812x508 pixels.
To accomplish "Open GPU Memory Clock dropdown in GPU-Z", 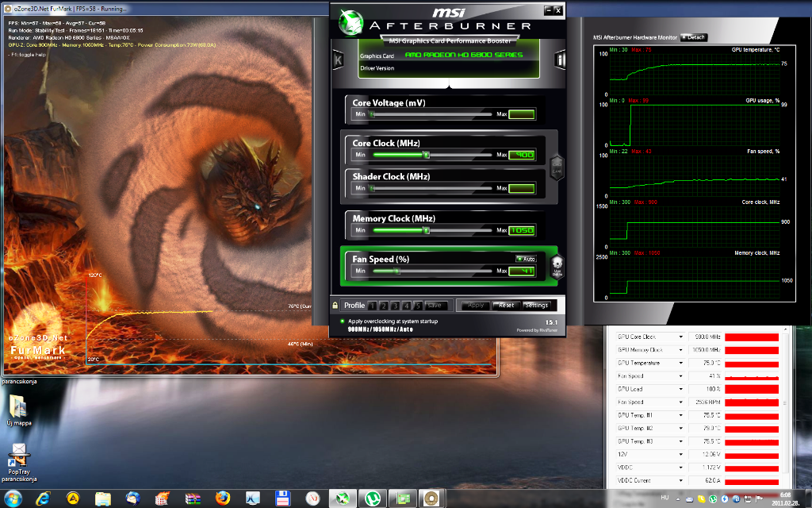I will coord(681,350).
